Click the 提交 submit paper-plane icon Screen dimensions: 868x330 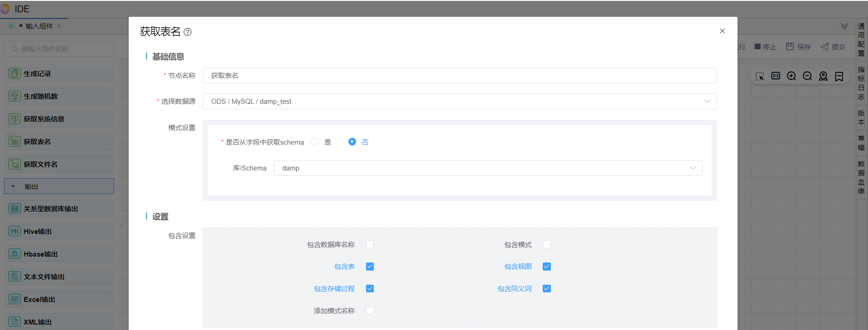(825, 47)
